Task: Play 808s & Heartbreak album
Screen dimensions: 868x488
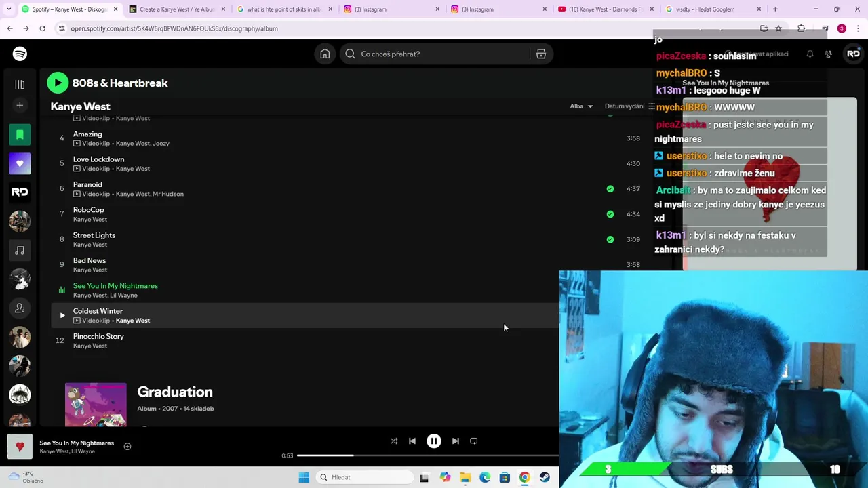Action: click(x=58, y=83)
